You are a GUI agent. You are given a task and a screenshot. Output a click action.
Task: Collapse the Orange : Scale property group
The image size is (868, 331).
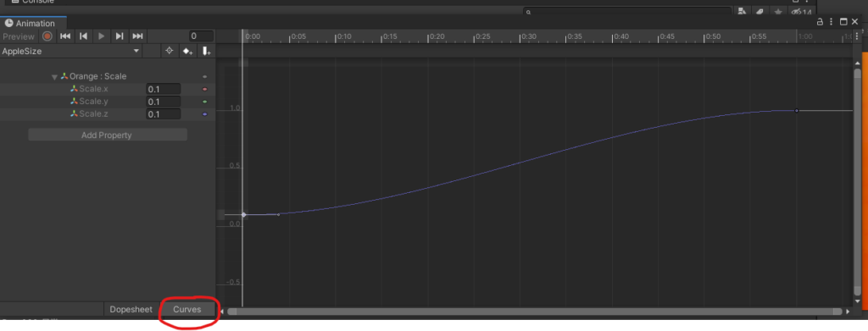[54, 77]
